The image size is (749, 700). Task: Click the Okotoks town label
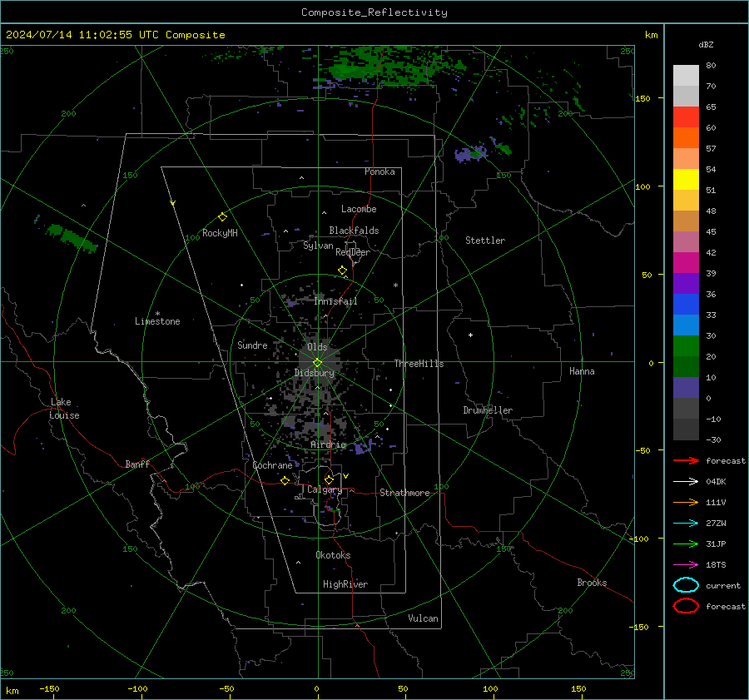point(333,554)
